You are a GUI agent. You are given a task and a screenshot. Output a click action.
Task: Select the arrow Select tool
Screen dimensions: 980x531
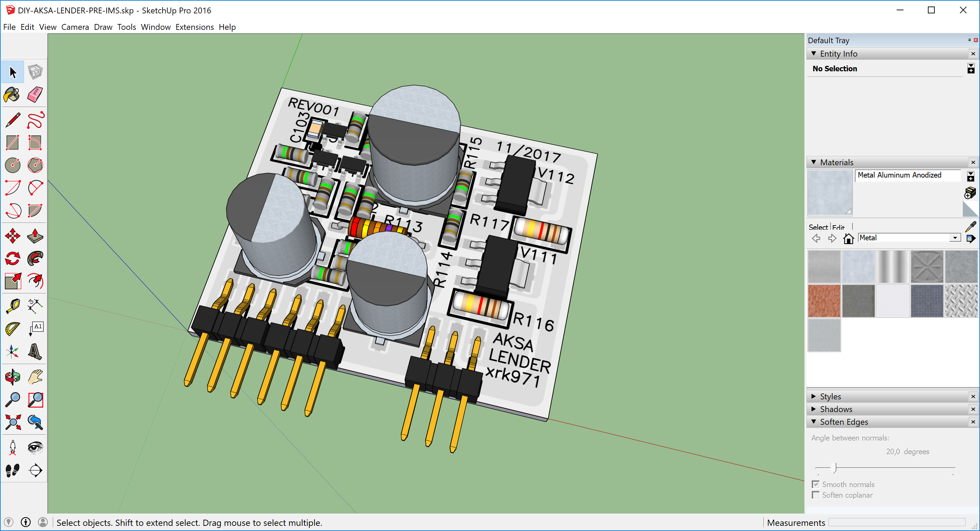(13, 72)
